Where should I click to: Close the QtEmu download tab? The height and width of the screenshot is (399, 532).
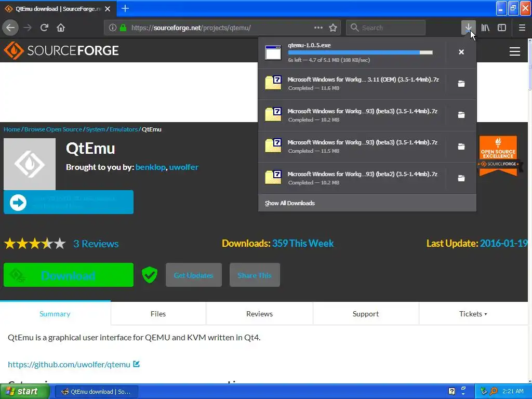click(x=108, y=9)
